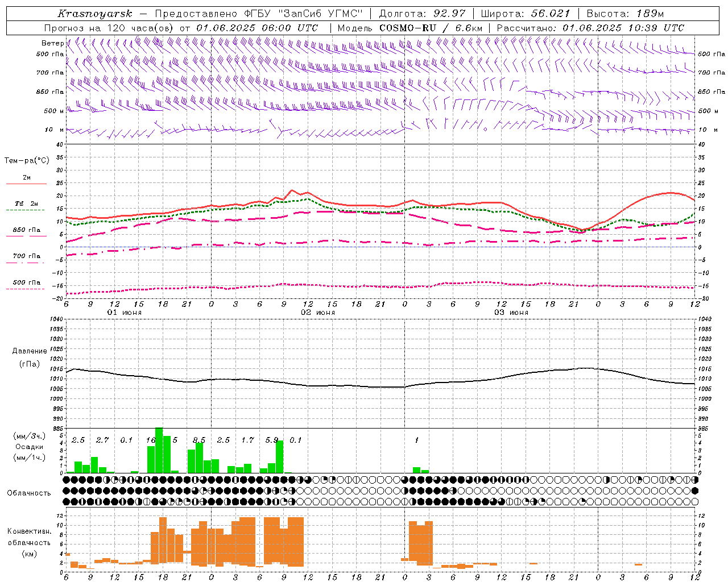728x582 pixels.
Task: Select the Тем-ра(°C) axis label
Action: (27, 161)
